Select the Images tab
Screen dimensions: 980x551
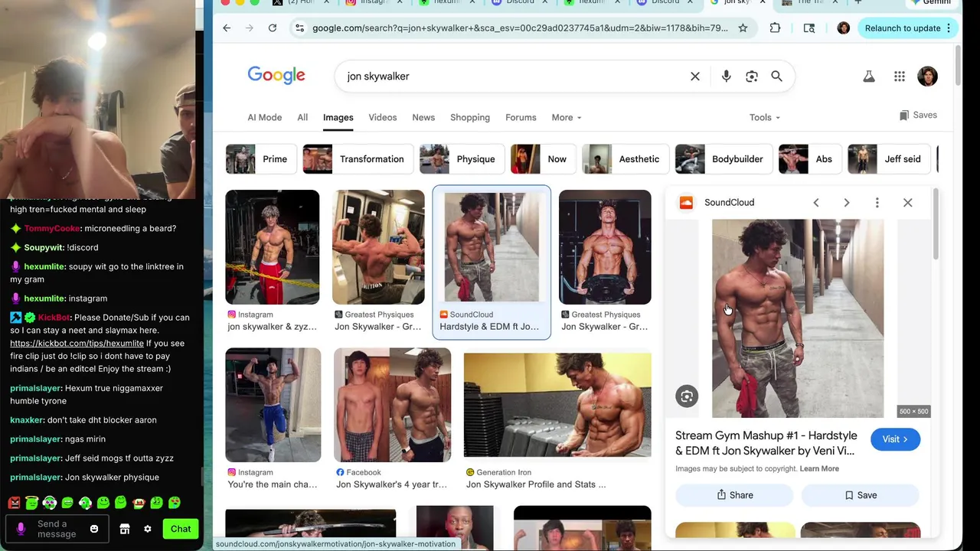(x=338, y=118)
